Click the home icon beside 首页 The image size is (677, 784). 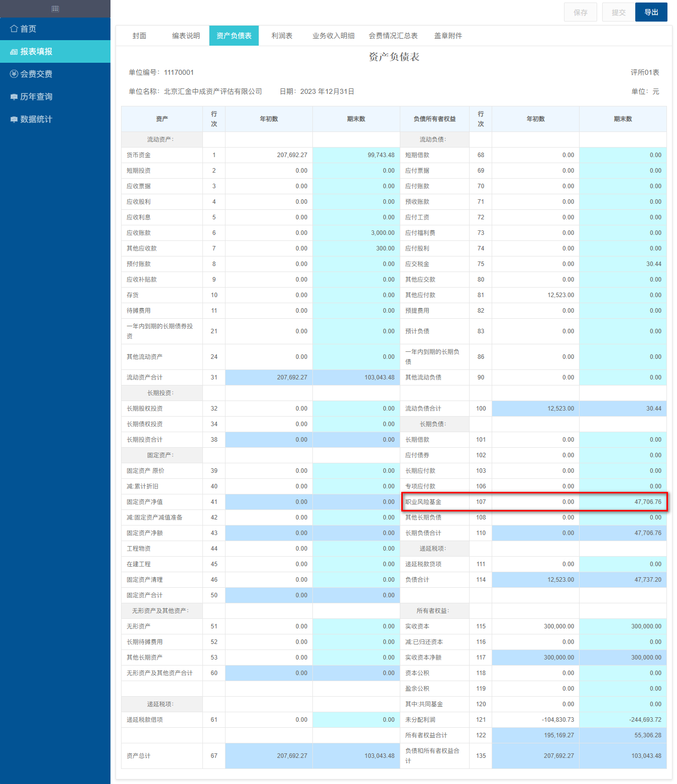click(x=14, y=29)
